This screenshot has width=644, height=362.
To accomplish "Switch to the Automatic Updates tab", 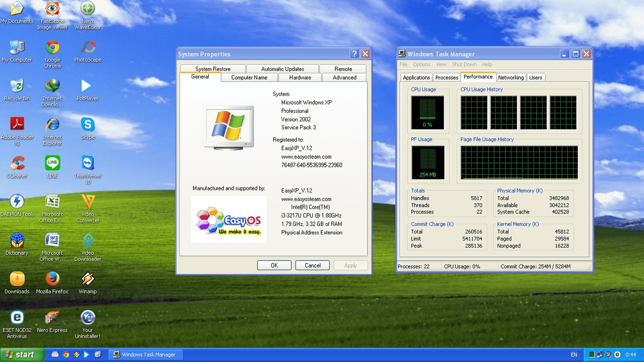I will point(282,69).
